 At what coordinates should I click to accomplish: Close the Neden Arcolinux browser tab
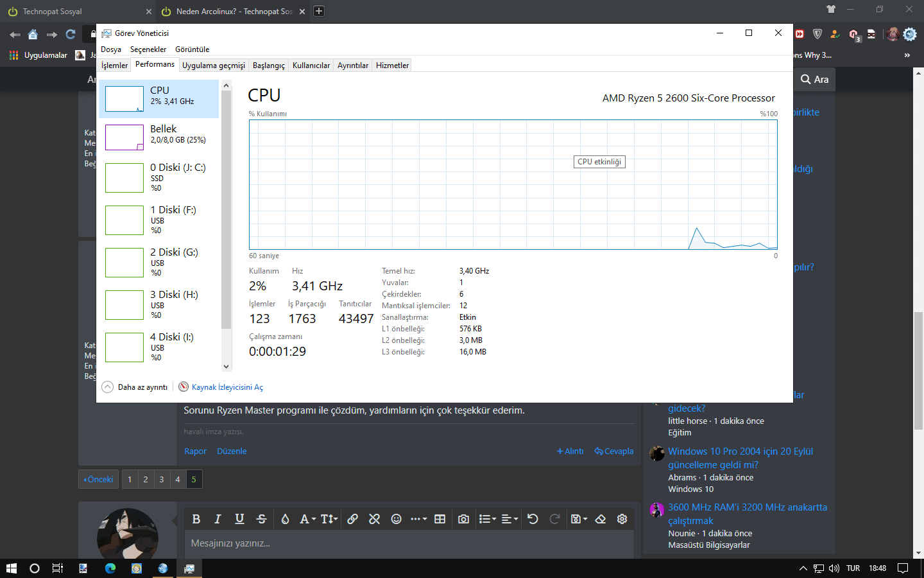coord(302,12)
